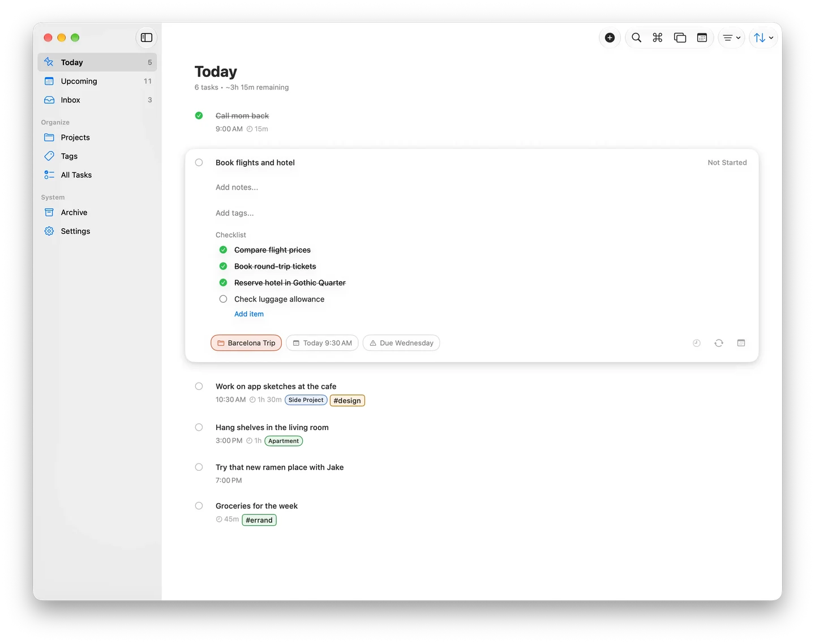
Task: Uncheck Book round-trip tickets checklist item
Action: (x=223, y=266)
